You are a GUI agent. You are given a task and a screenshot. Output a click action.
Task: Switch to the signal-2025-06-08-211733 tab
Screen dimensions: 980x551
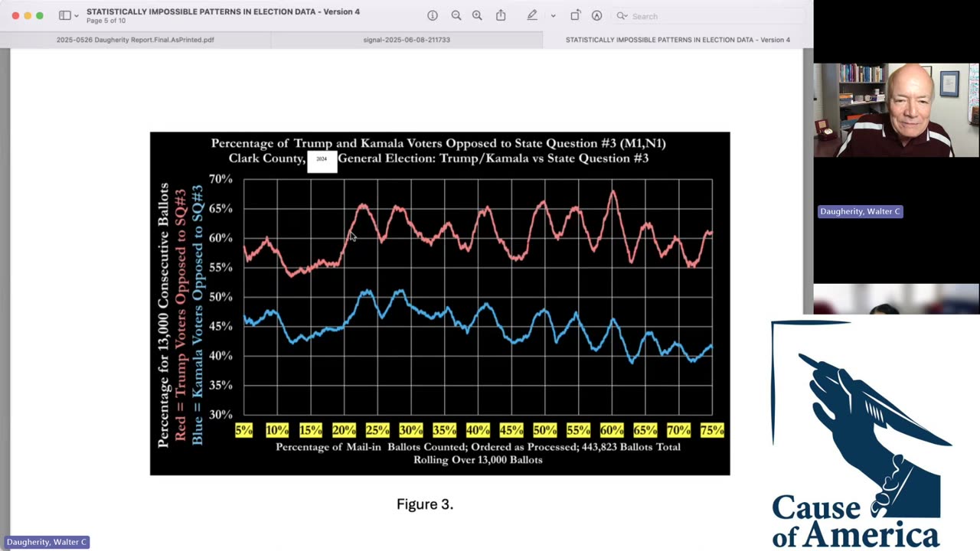pyautogui.click(x=407, y=40)
